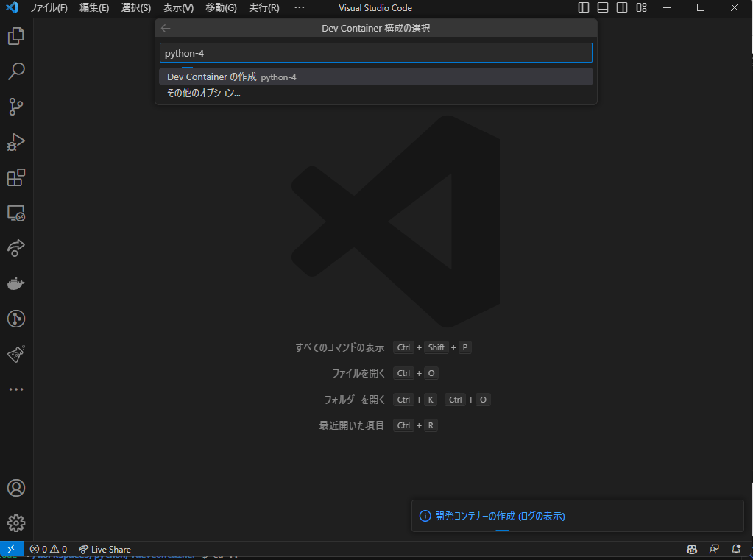Open the Extensions view icon
This screenshot has height=560, width=753.
pyautogui.click(x=16, y=177)
